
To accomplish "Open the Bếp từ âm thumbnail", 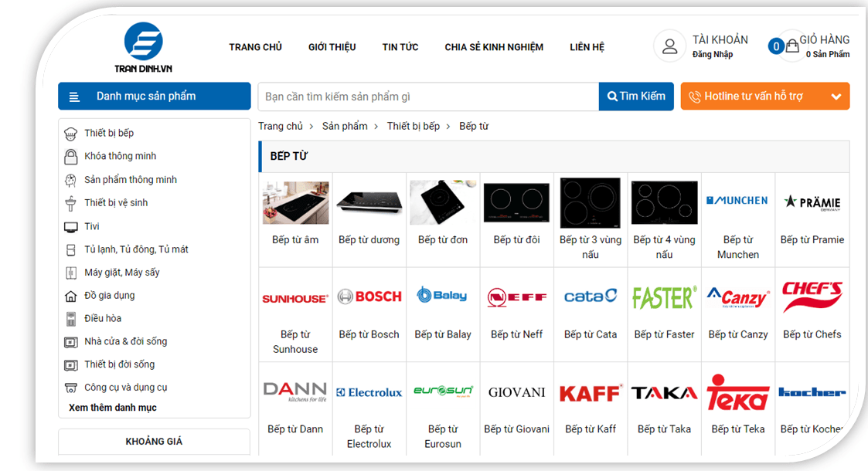I will click(x=295, y=203).
